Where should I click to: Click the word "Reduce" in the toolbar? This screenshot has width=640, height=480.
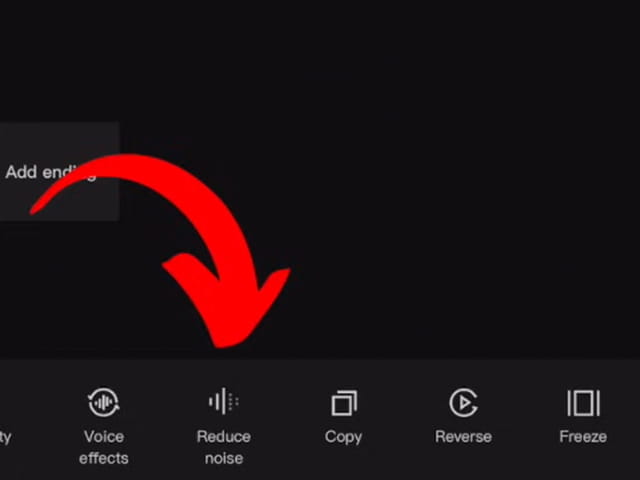224,437
